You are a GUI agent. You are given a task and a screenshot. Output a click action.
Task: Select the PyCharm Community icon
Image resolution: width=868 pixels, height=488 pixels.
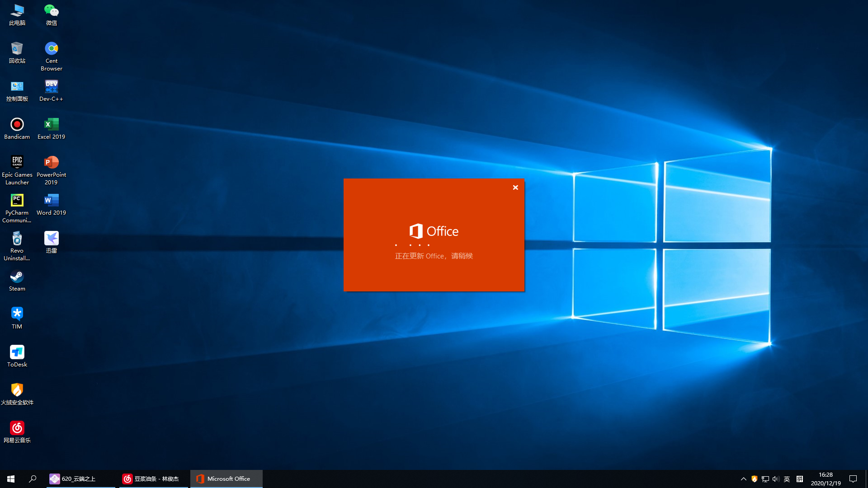17,208
